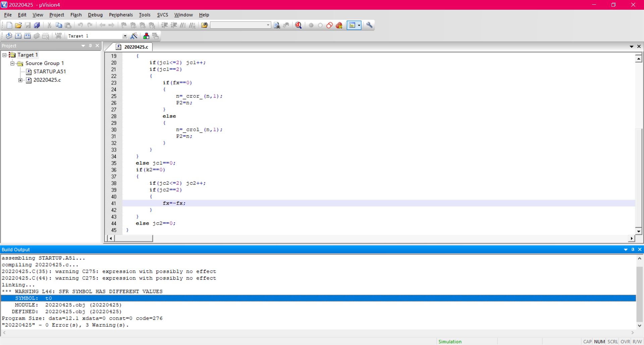Close the editor document
644x345 pixels.
[639, 47]
